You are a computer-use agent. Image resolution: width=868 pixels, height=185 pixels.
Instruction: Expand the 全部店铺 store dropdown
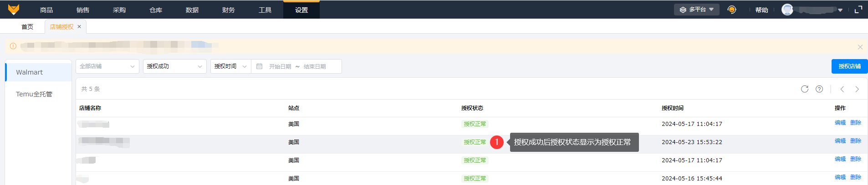tap(107, 66)
